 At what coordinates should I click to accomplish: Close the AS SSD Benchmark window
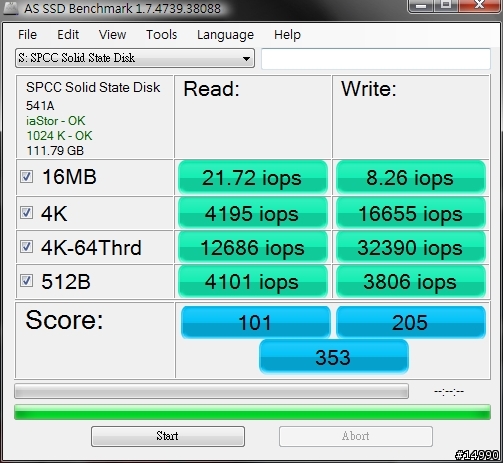pyautogui.click(x=480, y=5)
